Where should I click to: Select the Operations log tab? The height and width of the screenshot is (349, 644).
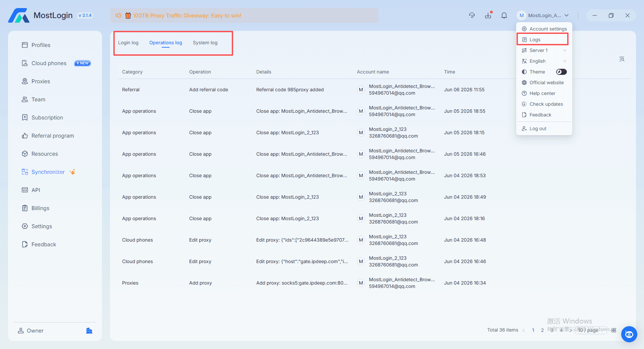166,43
